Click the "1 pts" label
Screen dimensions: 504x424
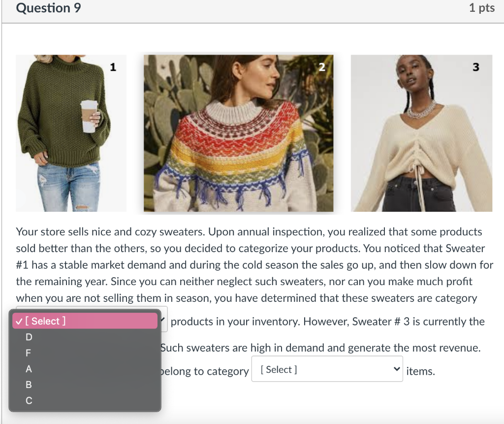click(481, 8)
